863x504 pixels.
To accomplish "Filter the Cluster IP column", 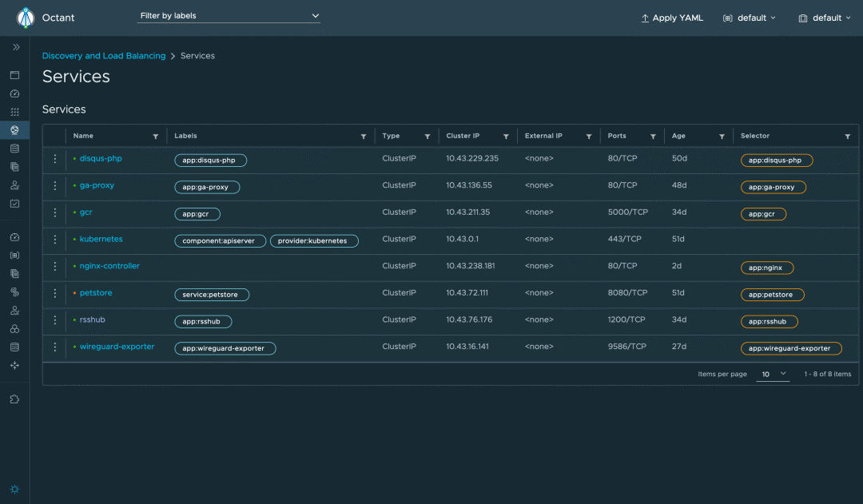I will click(506, 137).
